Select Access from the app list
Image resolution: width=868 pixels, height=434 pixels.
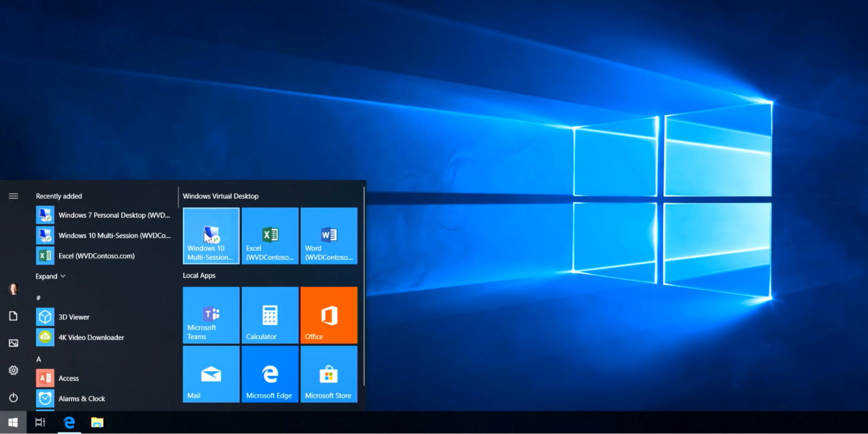pos(69,378)
